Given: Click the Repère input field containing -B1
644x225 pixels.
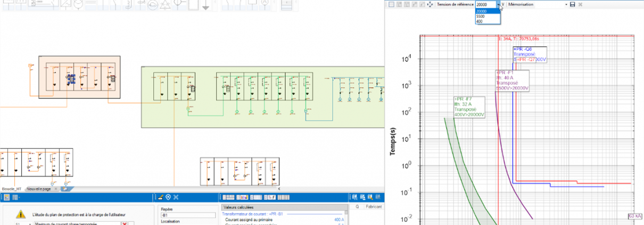Looking at the screenshot, I should coord(188,215).
